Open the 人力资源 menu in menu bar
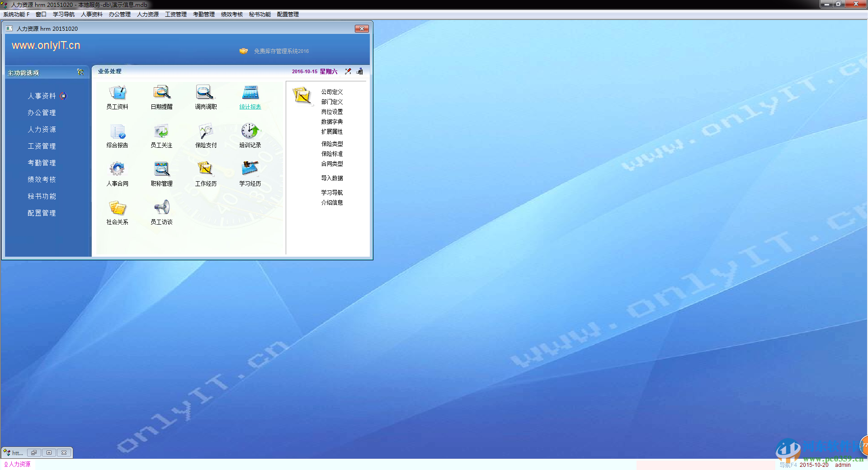Viewport: 868px width, 470px height. [x=148, y=14]
